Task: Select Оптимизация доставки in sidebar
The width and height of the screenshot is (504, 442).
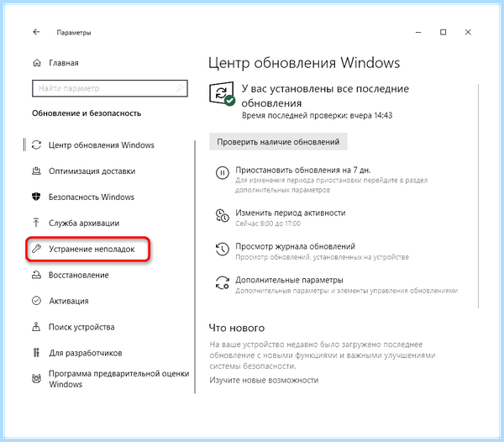Action: (92, 171)
